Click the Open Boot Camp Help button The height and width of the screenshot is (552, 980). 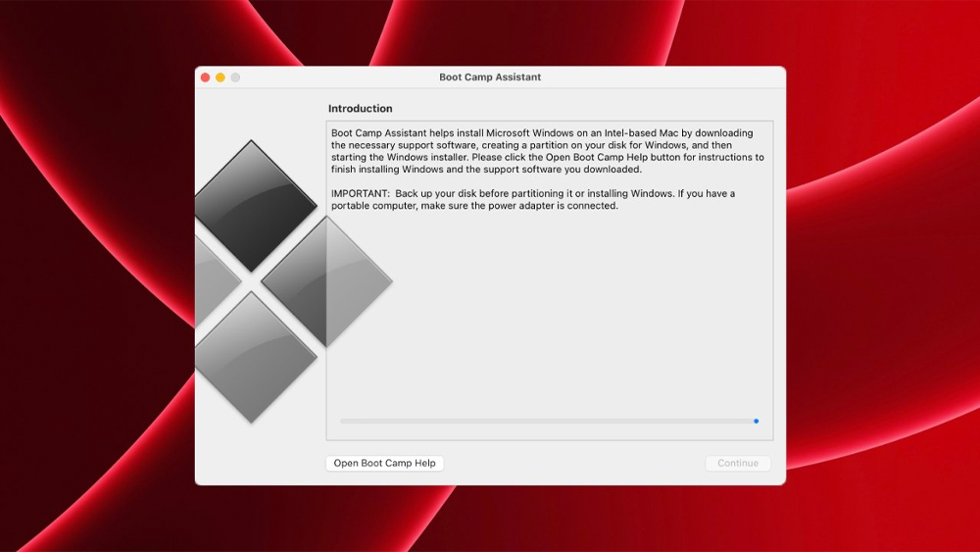point(384,463)
